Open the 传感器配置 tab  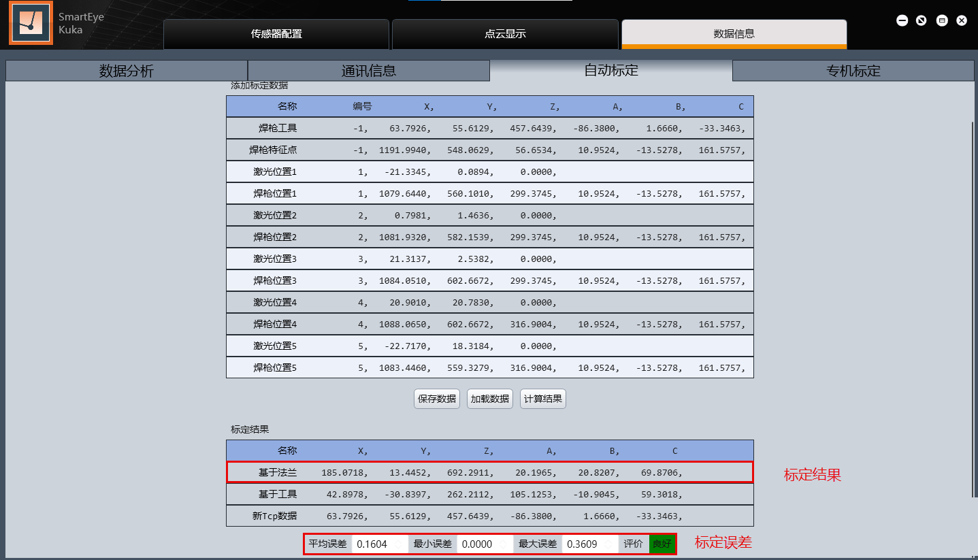point(276,34)
